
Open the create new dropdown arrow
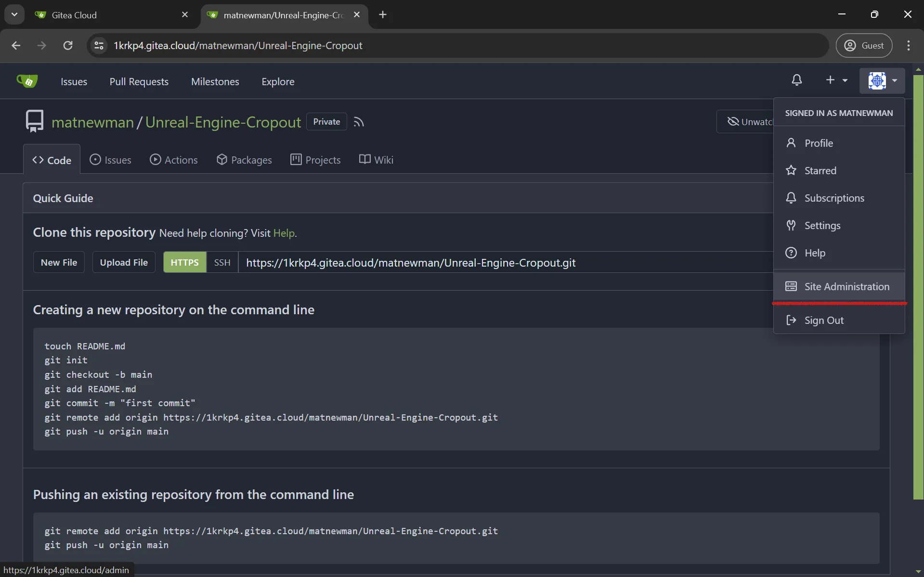click(846, 80)
